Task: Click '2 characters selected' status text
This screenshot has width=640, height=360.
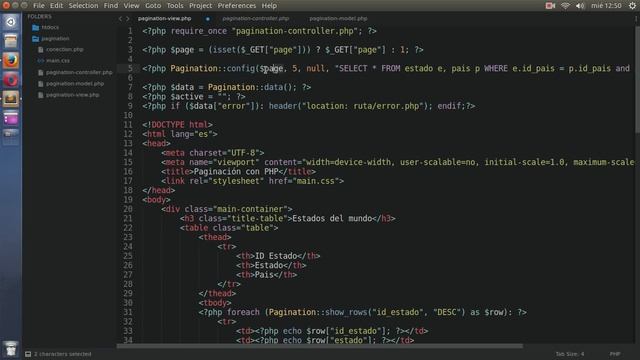Action: (62, 354)
